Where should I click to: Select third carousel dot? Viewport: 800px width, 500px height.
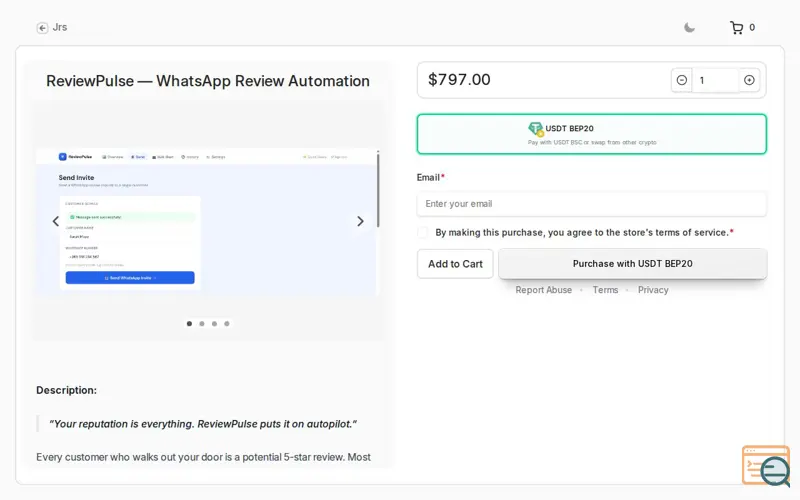click(x=214, y=323)
